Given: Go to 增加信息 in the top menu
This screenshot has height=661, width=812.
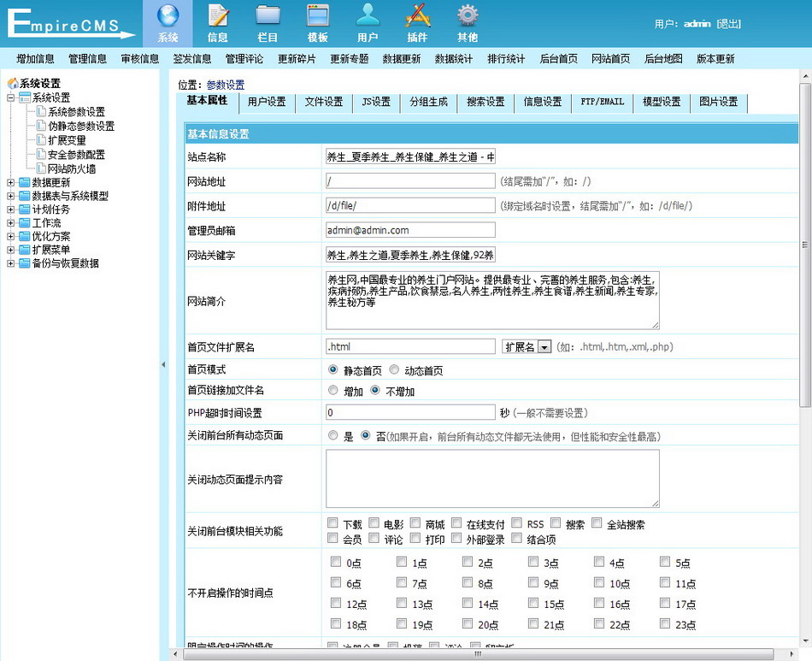Looking at the screenshot, I should [x=35, y=59].
